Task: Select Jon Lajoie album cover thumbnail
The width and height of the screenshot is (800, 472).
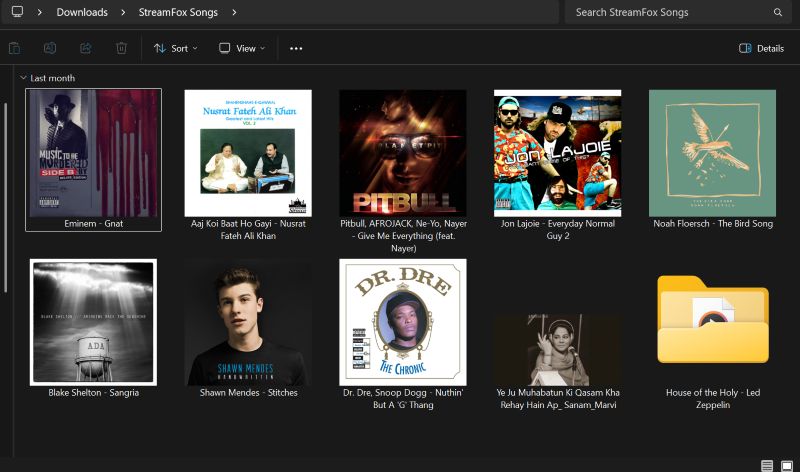Action: 558,153
